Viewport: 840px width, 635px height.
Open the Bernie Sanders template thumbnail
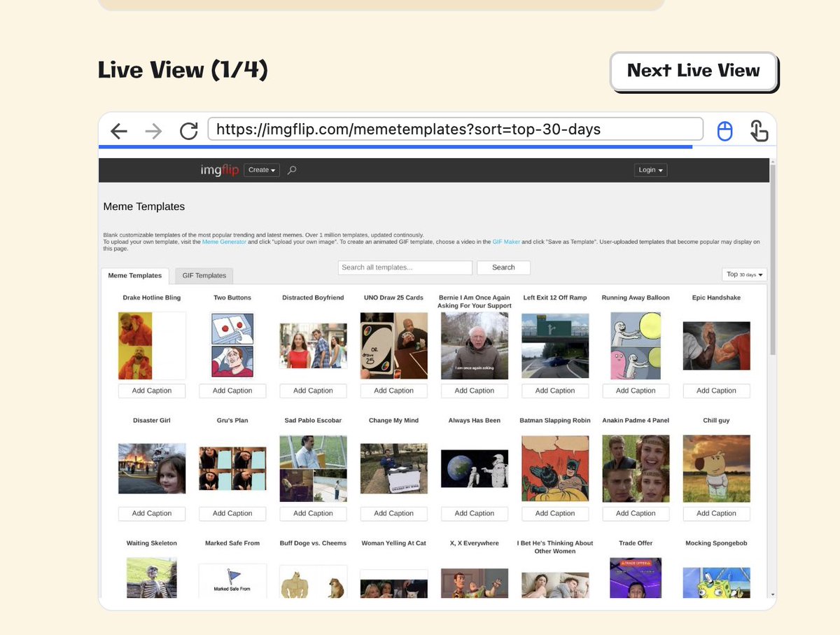click(x=475, y=346)
